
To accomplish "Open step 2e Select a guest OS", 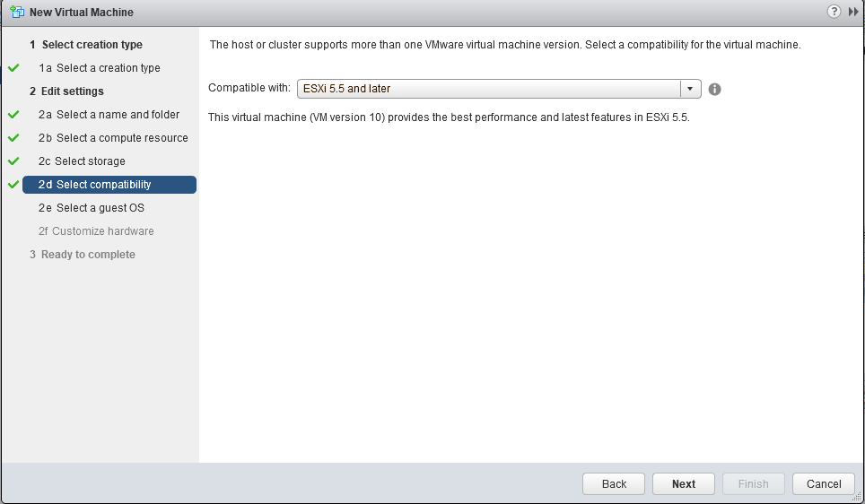I will 100,208.
